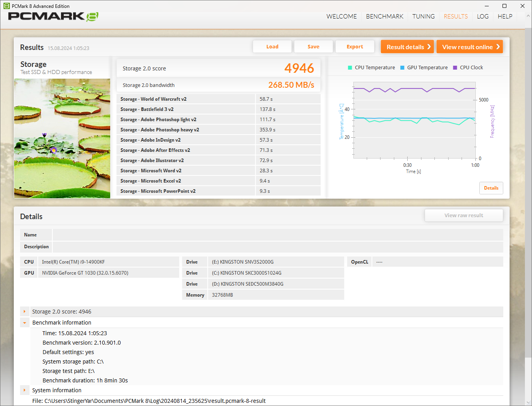Screen dimensions: 532x406
Task: Click the chart Details button
Action: tap(491, 188)
